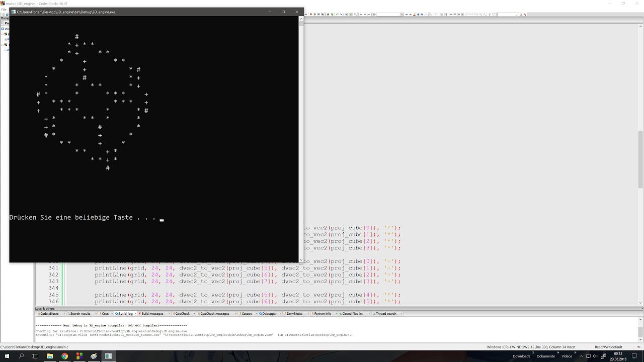Open Windows Start menu
This screenshot has height=362, width=644.
(7, 356)
